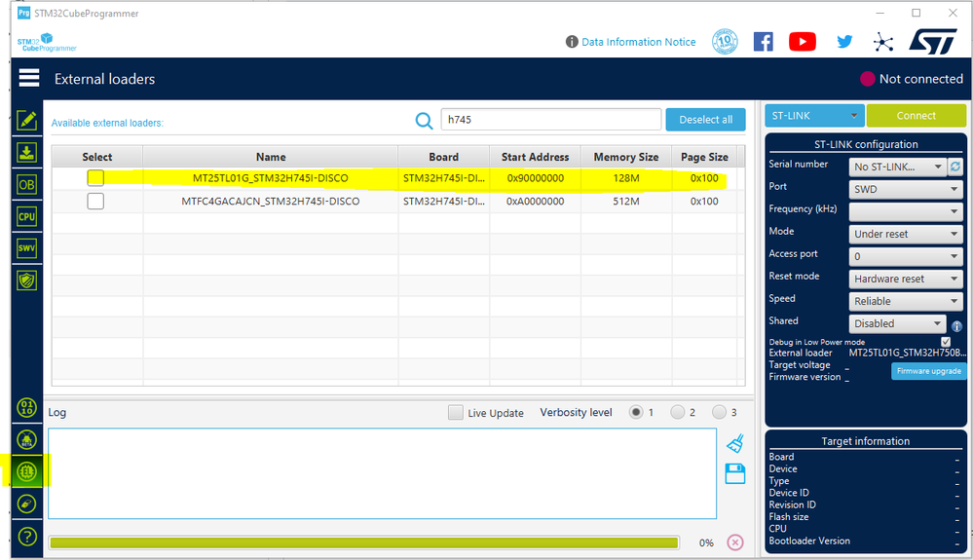
Task: Open the Port SWD dropdown
Action: point(906,189)
